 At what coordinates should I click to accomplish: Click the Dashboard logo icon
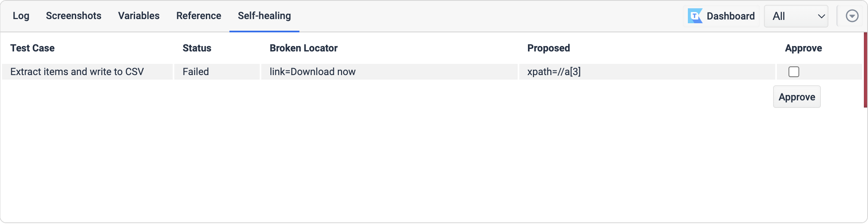tap(695, 16)
